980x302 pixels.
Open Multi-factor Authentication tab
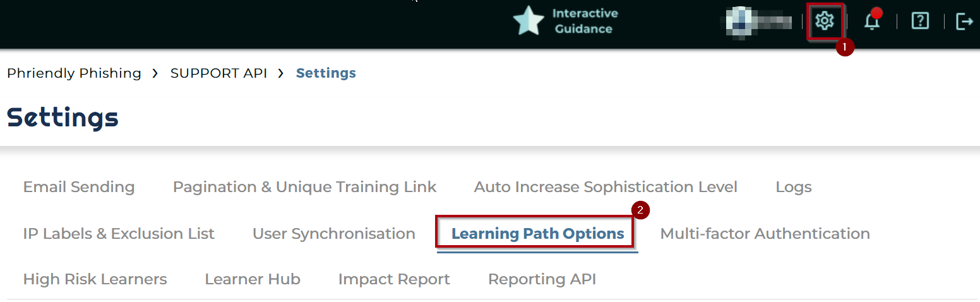(765, 234)
